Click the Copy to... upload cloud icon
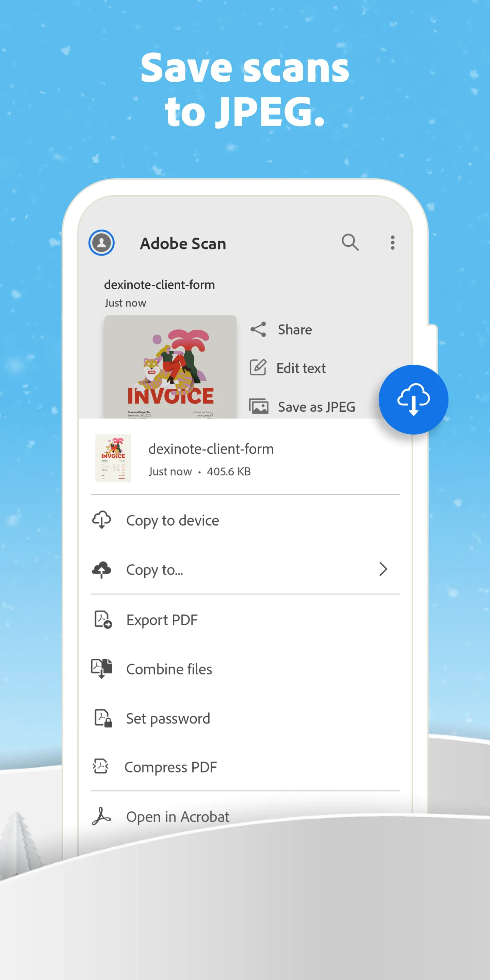 [x=102, y=570]
